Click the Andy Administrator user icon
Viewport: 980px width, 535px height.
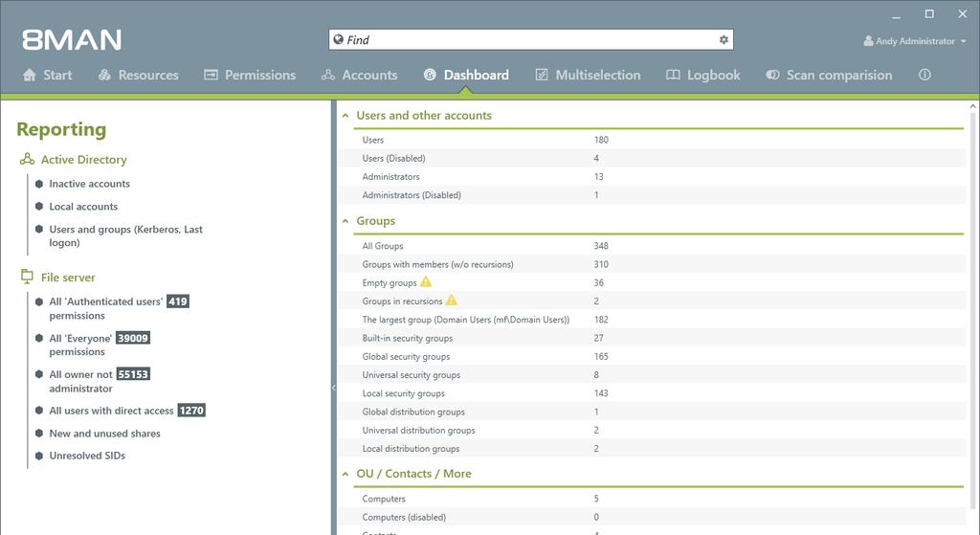click(868, 41)
